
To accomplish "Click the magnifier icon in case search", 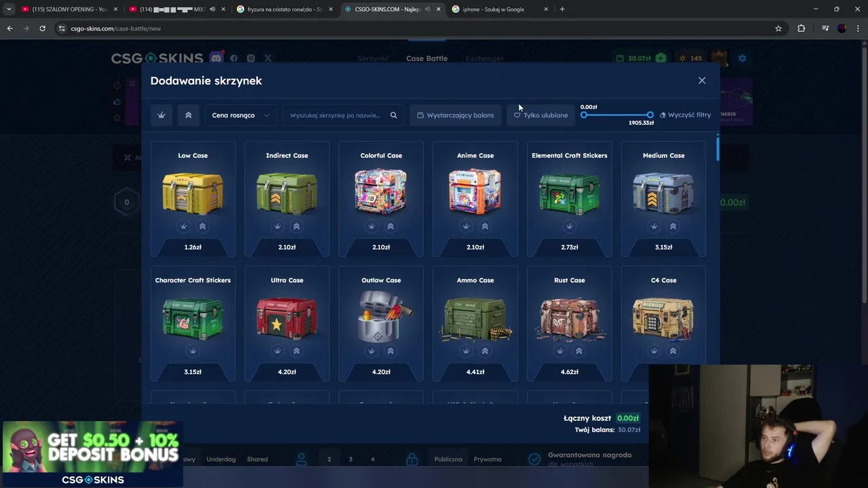I will click(393, 115).
